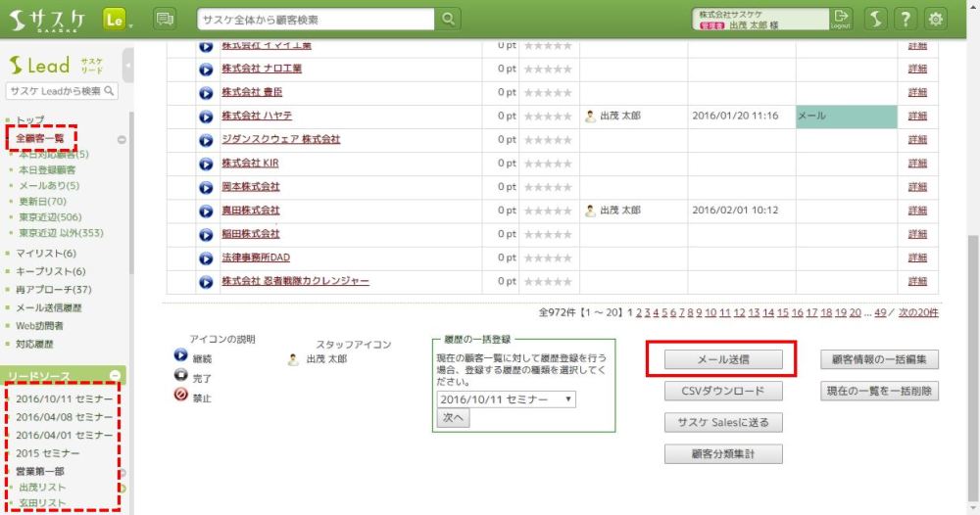Open the settings gear icon
Viewport: 980px width, 515px height.
point(937,19)
